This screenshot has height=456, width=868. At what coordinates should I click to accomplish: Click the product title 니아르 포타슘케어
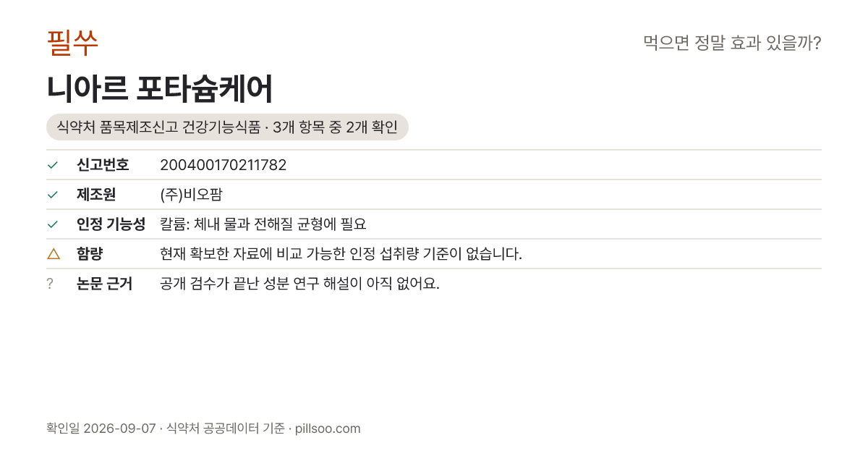point(160,89)
